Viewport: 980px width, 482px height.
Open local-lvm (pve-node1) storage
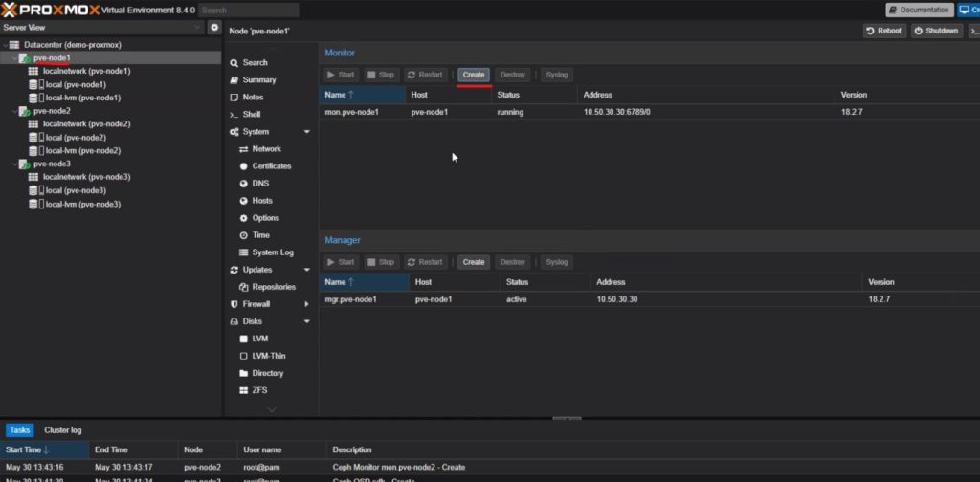click(x=83, y=98)
